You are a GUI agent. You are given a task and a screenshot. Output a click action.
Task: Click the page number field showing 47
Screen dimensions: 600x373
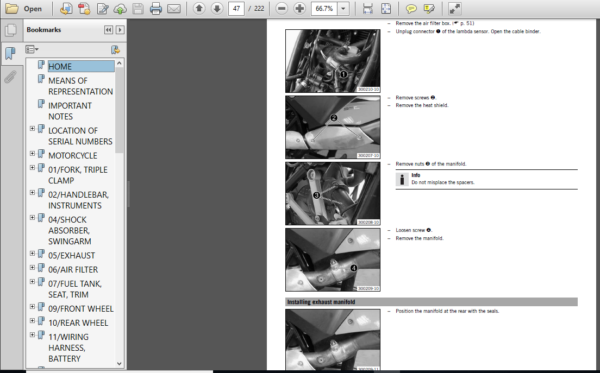[236, 8]
